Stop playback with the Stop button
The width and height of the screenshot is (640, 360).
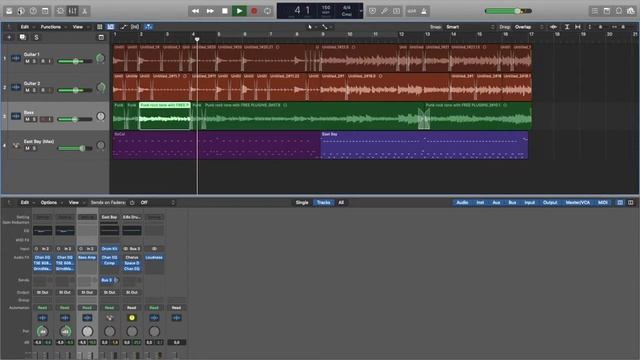point(224,11)
